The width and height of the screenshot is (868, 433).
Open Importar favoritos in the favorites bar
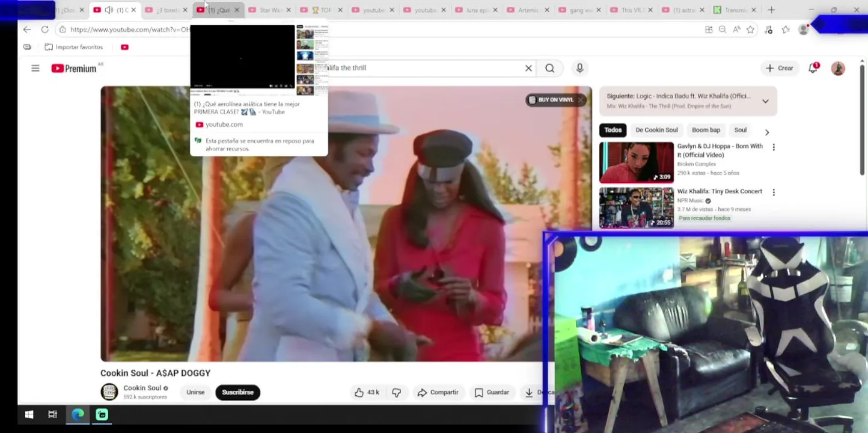pyautogui.click(x=74, y=47)
